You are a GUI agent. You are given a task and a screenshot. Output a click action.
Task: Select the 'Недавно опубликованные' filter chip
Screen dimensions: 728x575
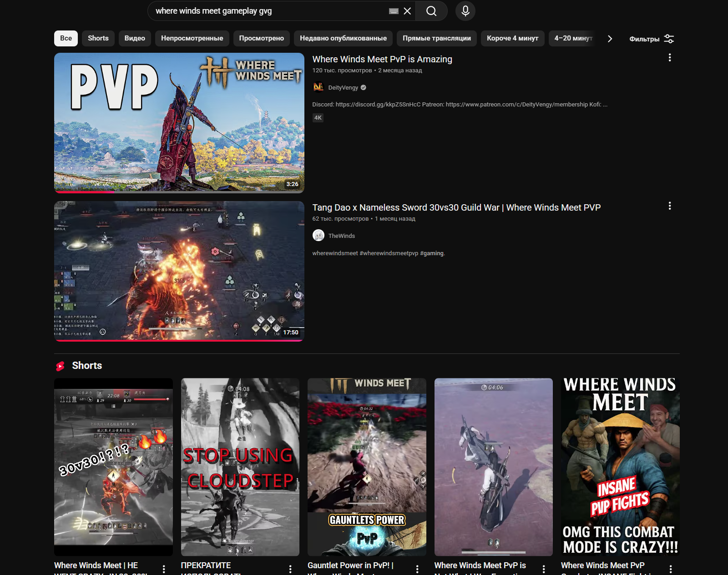coord(344,38)
